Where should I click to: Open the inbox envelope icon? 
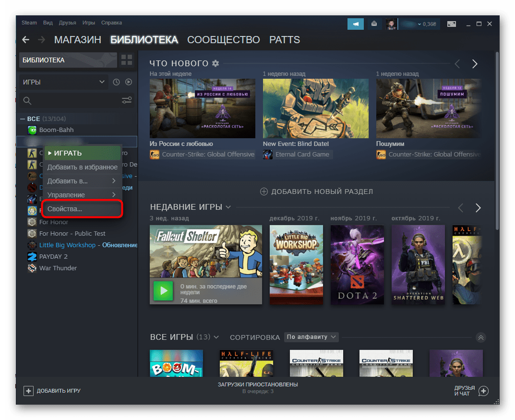374,24
